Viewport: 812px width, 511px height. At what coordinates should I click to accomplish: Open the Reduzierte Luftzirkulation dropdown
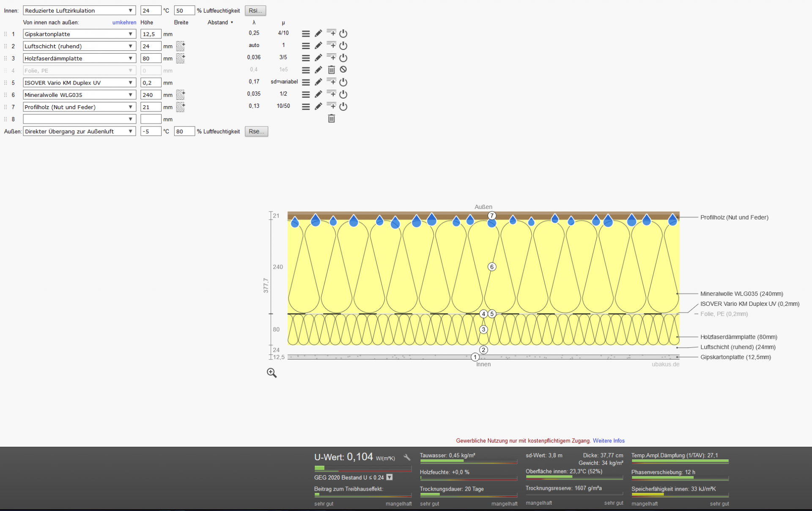point(79,11)
